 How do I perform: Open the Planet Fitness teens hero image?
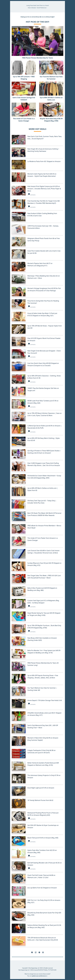coord(37,41)
